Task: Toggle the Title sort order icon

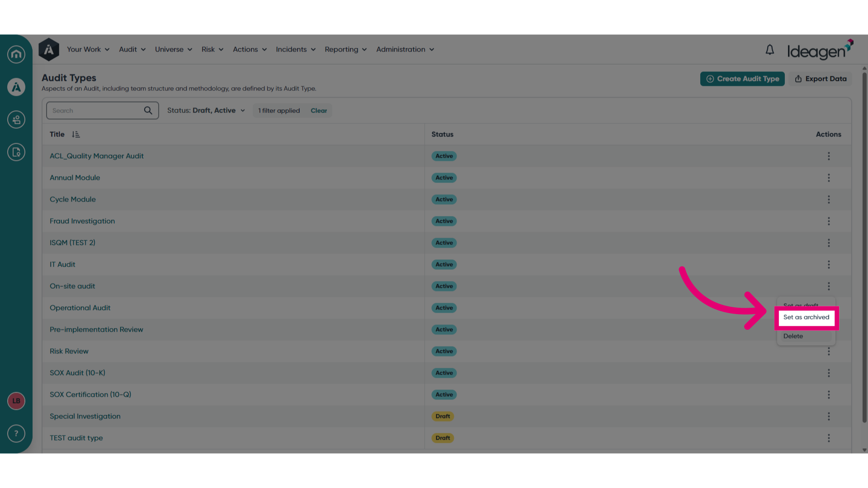Action: (75, 134)
